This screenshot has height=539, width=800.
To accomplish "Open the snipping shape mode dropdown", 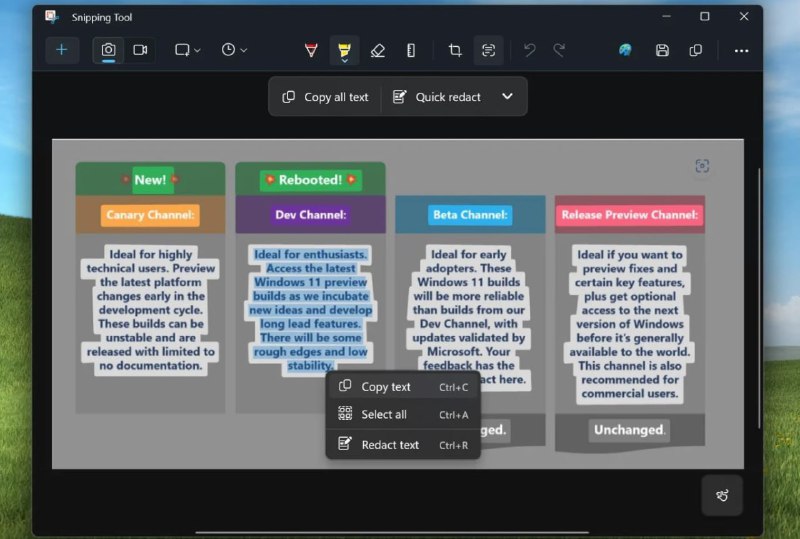I will [x=187, y=50].
